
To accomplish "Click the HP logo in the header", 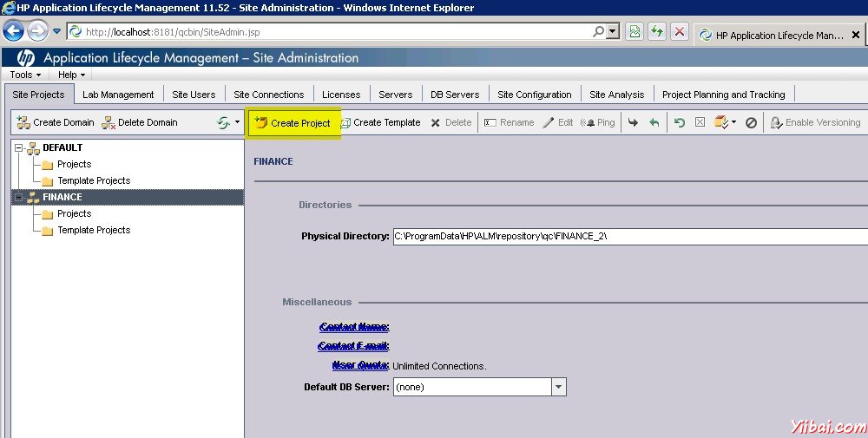I will [x=25, y=57].
